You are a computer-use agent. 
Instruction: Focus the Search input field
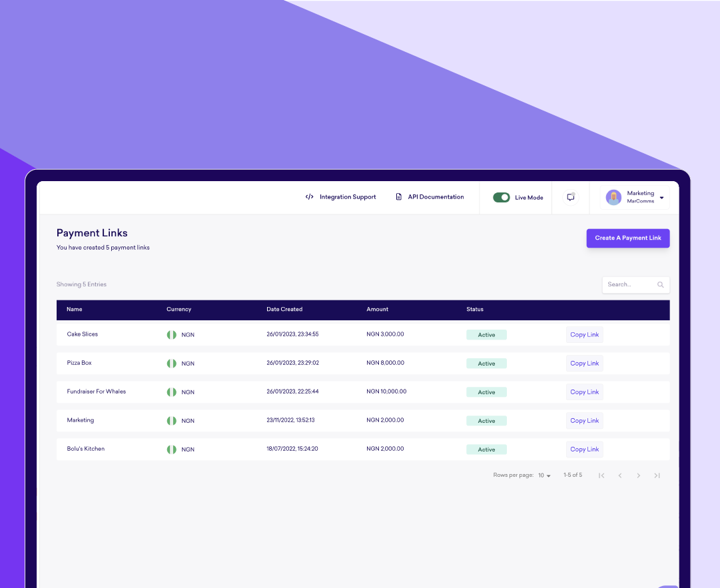[x=635, y=284]
